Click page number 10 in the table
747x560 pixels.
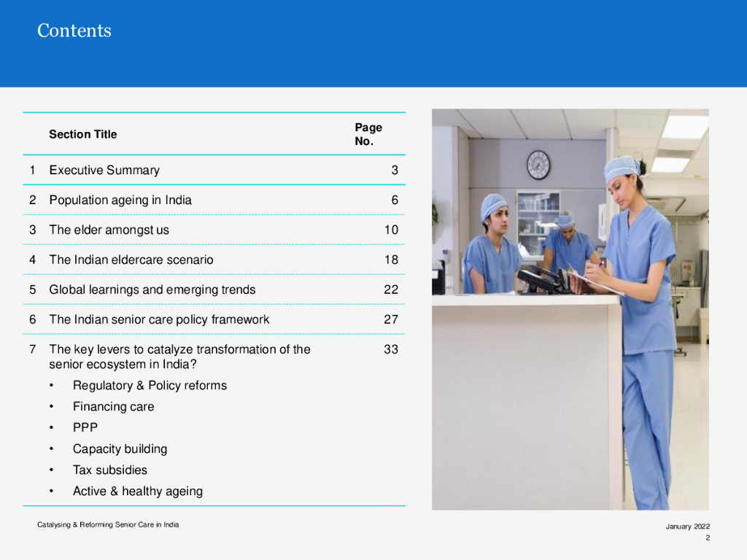click(x=391, y=230)
